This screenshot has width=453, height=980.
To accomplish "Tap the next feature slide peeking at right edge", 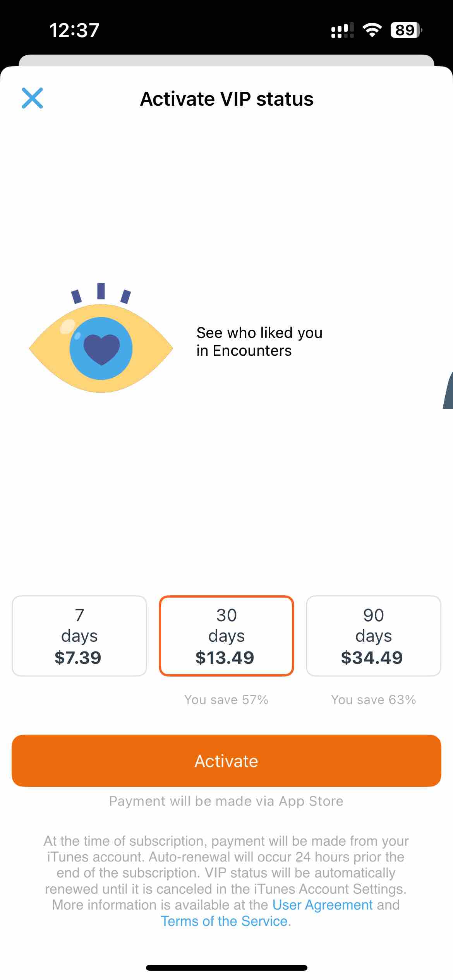I will 448,390.
